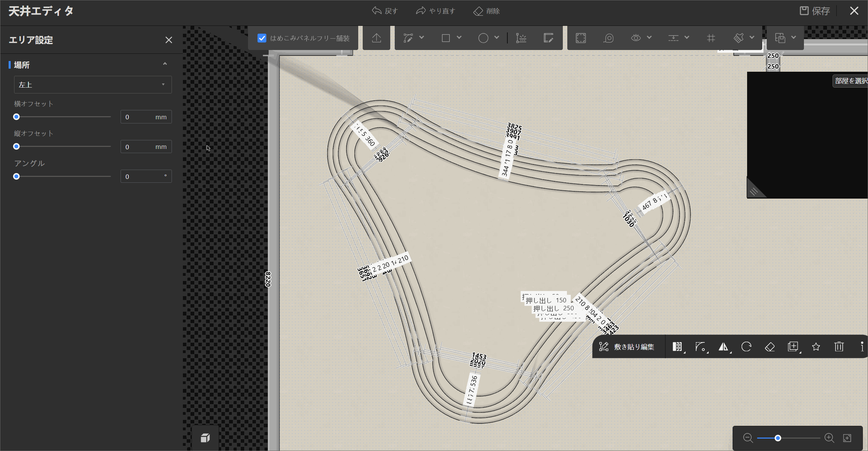
Task: Click the favorite star icon
Action: coord(816,347)
